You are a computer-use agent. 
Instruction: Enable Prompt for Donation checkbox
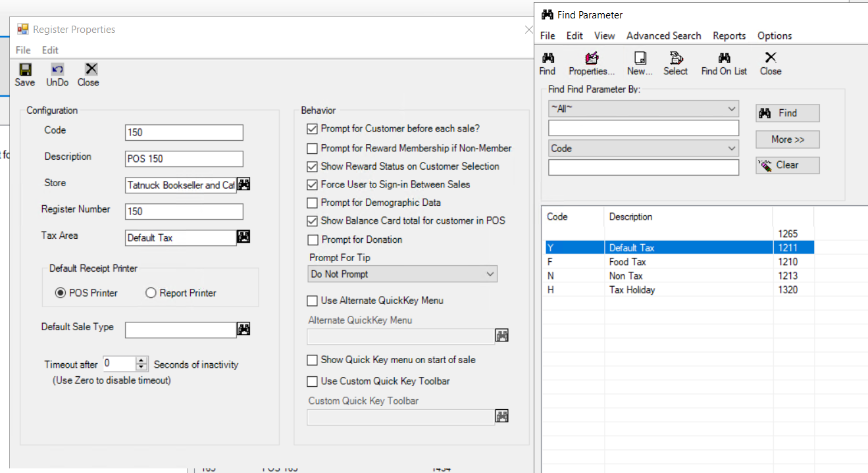point(313,239)
